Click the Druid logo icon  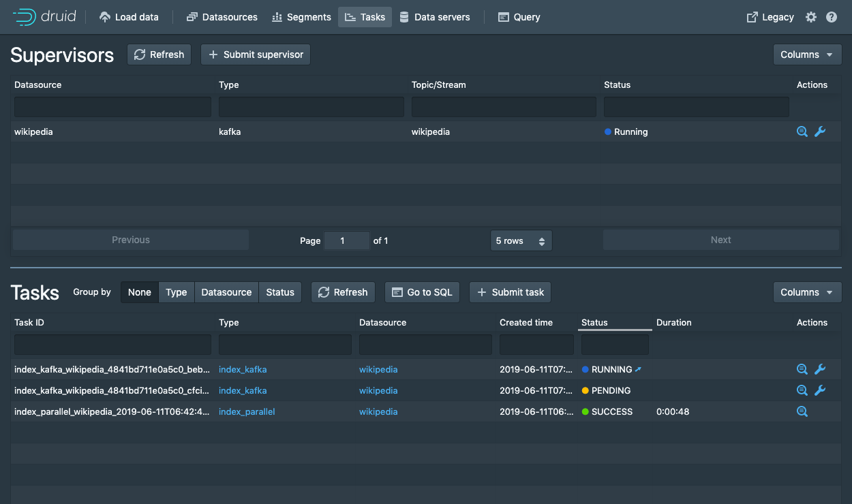click(x=25, y=17)
